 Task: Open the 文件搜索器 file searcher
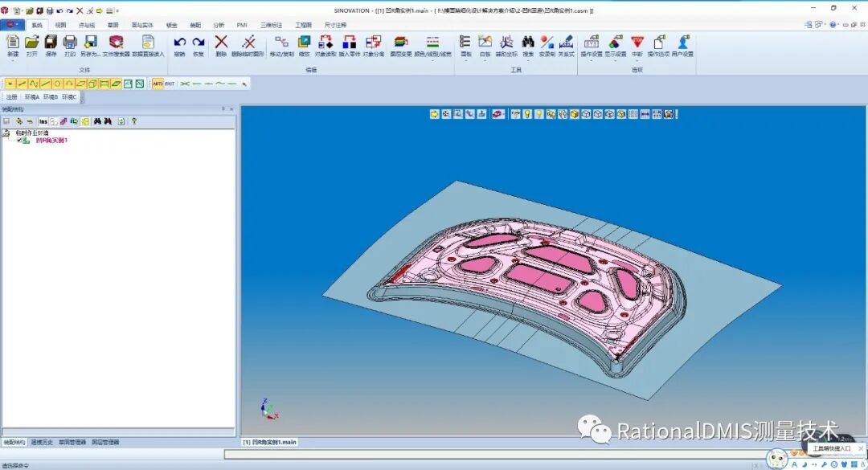(117, 42)
